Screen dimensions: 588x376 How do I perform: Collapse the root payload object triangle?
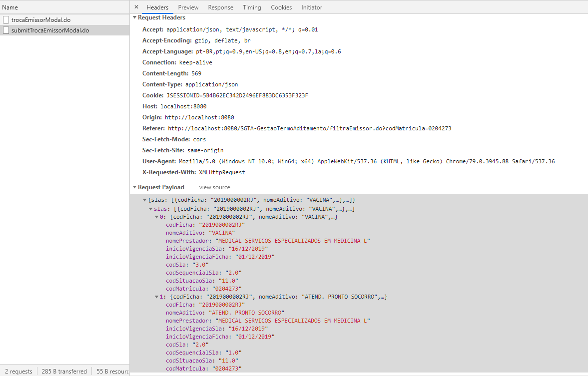(145, 200)
